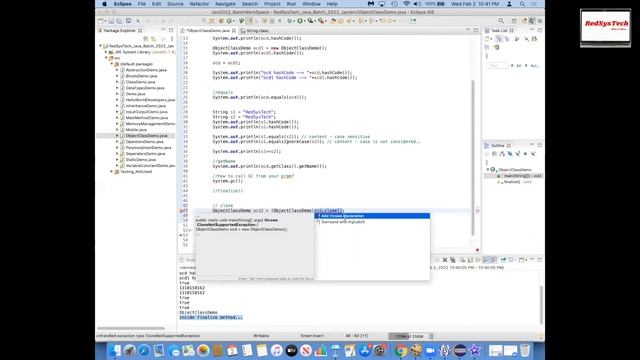Click the new task icon in Task List
The image size is (640, 360).
[x=487, y=39]
